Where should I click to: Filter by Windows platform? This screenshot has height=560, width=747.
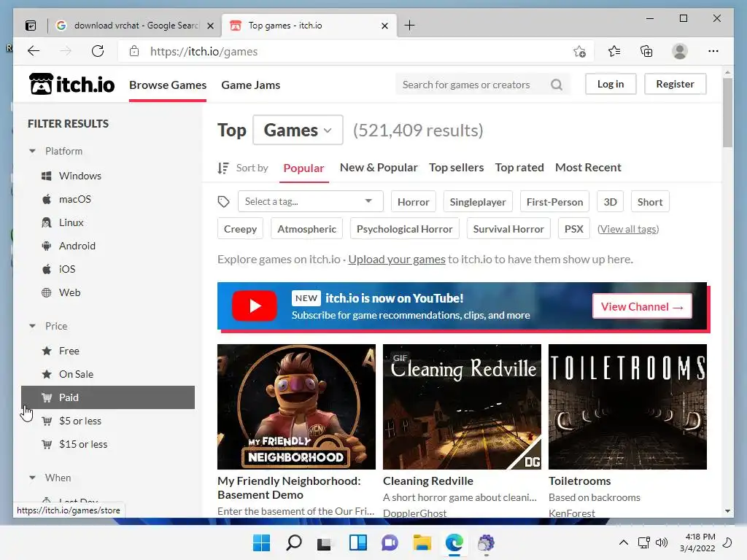pyautogui.click(x=80, y=176)
